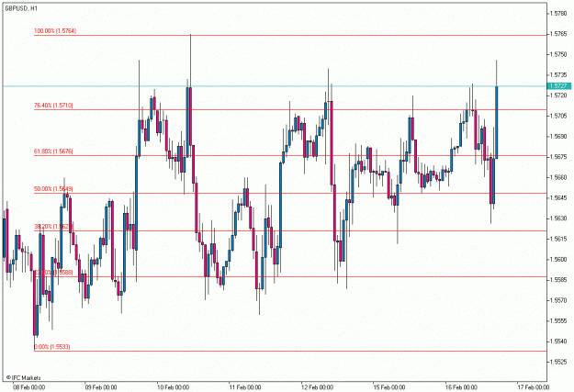Click the 11 Feb 00:00 date label
This screenshot has width=574, height=392.
click(245, 387)
